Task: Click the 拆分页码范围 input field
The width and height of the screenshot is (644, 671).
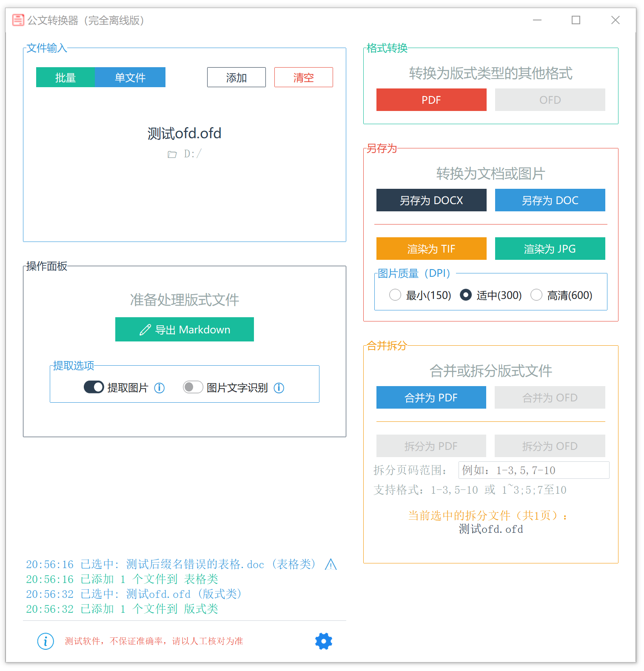Action: tap(533, 470)
